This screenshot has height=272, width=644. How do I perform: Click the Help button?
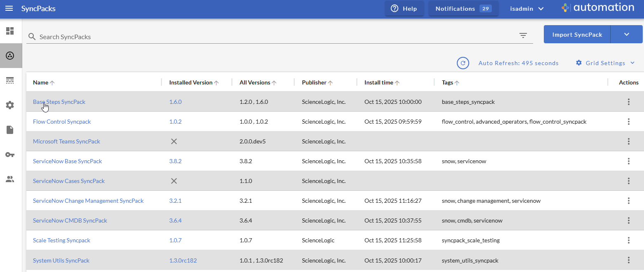(x=404, y=9)
